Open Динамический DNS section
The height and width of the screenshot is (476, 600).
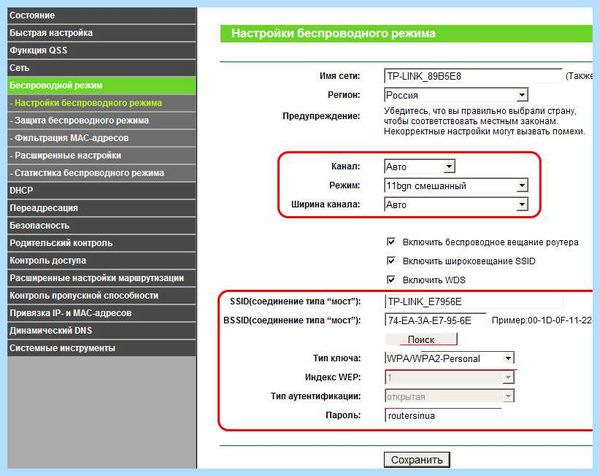(101, 331)
